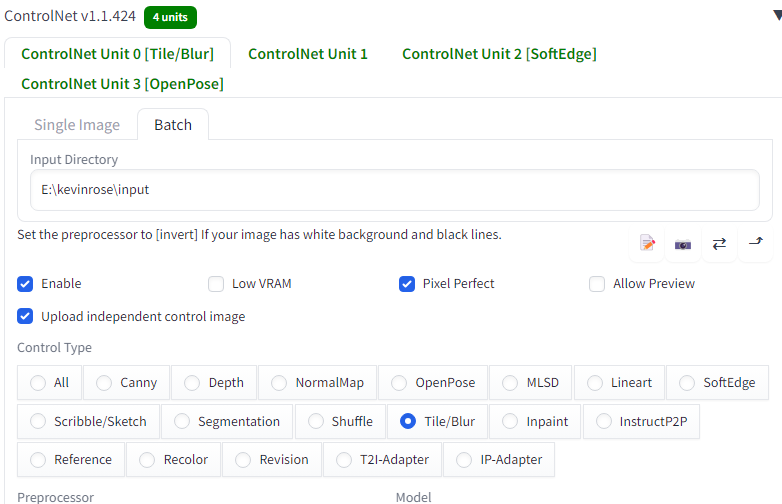Open ControlNet Unit 2 [SoftEdge] tab
Image resolution: width=782 pixels, height=504 pixels.
499,54
